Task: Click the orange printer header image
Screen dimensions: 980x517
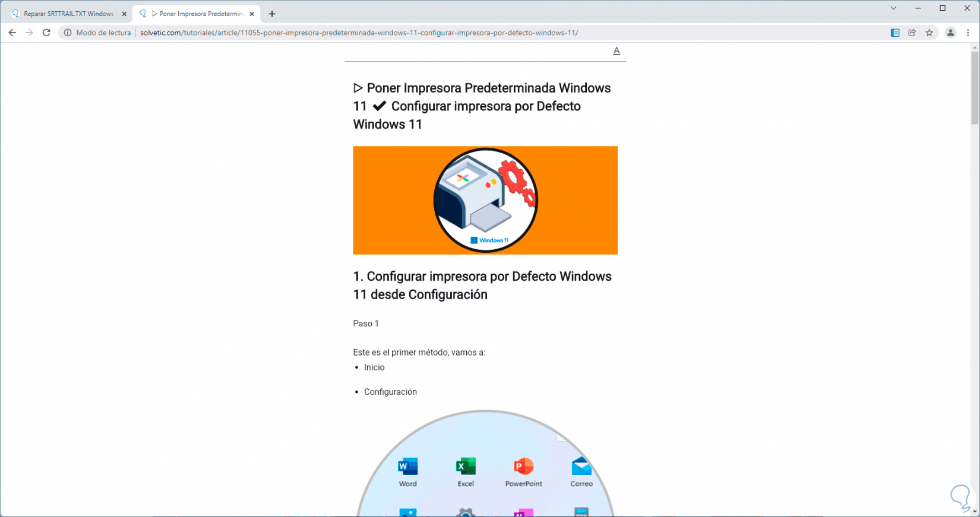Action: coord(485,200)
